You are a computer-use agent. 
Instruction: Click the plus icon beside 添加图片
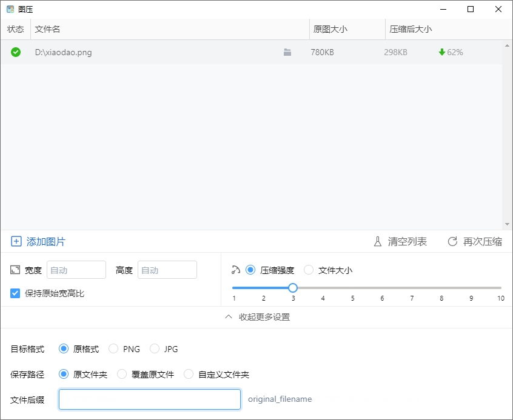(x=17, y=241)
